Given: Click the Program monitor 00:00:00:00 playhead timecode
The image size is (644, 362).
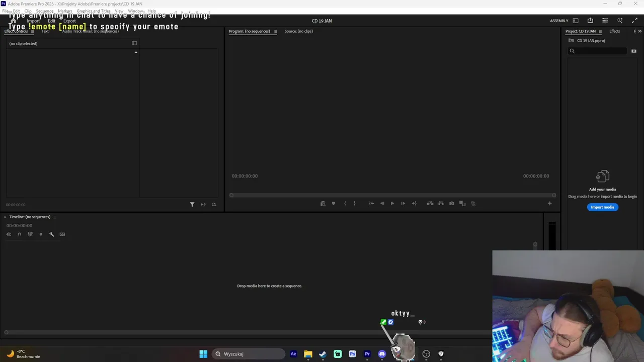Looking at the screenshot, I should (245, 176).
